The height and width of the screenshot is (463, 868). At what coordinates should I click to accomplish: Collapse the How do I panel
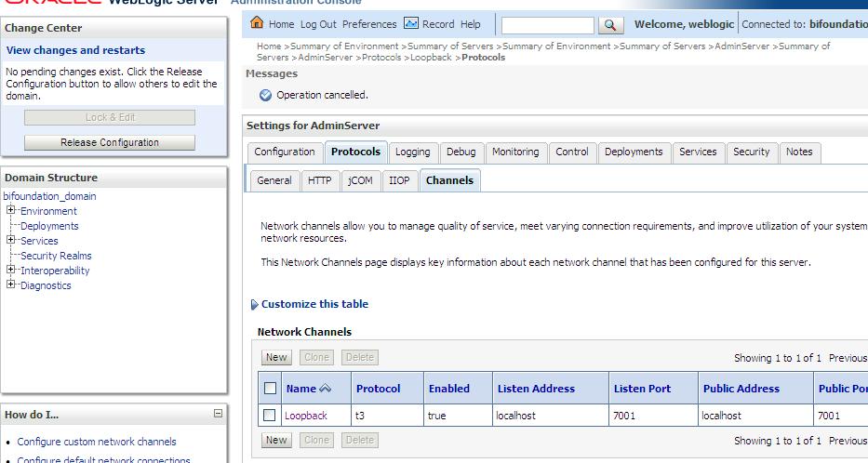pos(219,414)
